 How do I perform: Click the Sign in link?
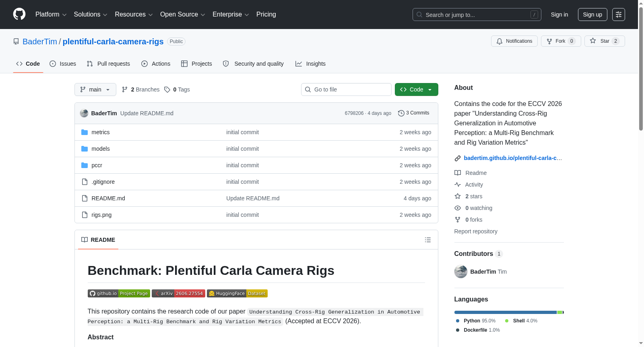(559, 15)
